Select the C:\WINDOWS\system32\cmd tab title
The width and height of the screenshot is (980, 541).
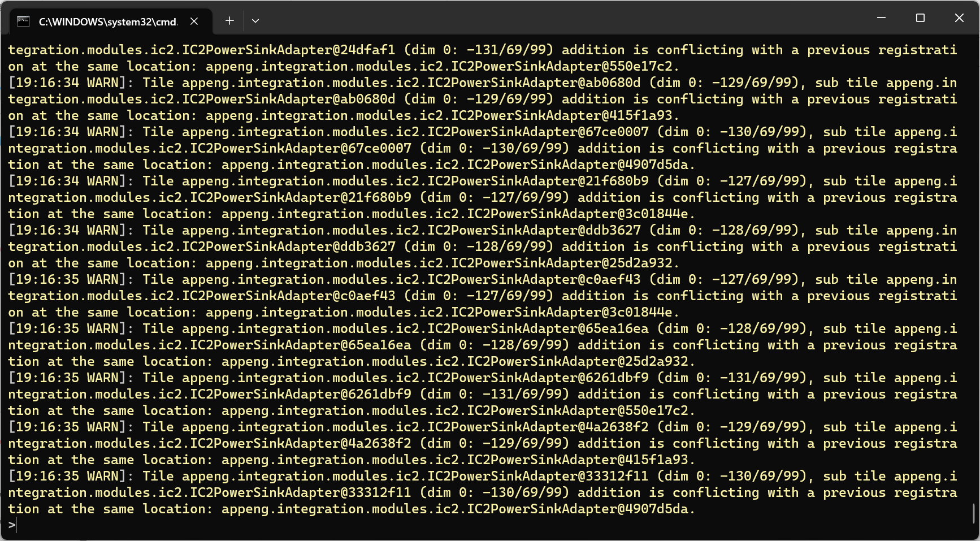(107, 21)
